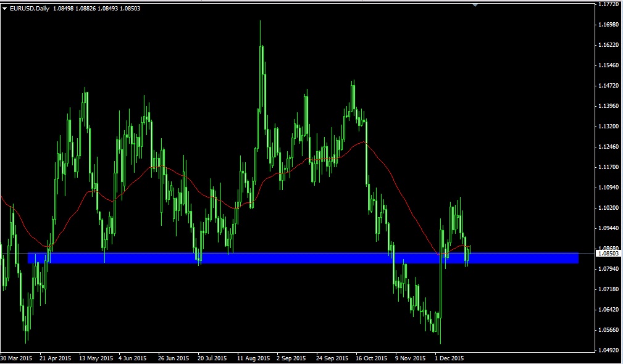Viewport: 623px width, 364px height.
Task: Click the 4 Jun 2015 date label
Action: click(x=133, y=358)
